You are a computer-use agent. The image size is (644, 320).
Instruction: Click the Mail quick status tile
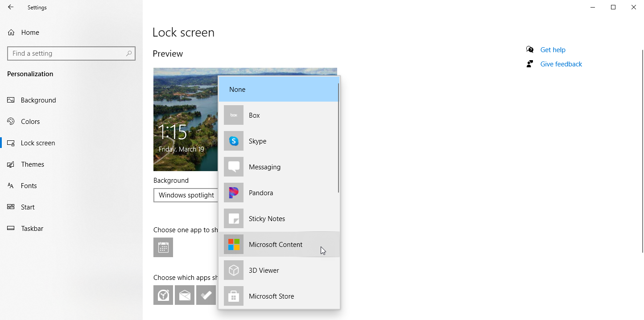click(x=185, y=295)
